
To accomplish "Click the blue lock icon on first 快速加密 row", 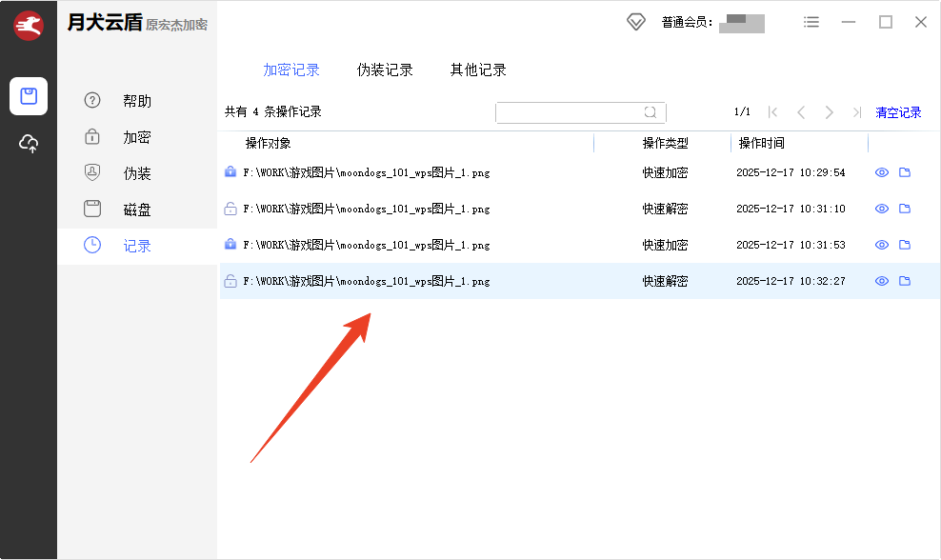I will click(230, 171).
